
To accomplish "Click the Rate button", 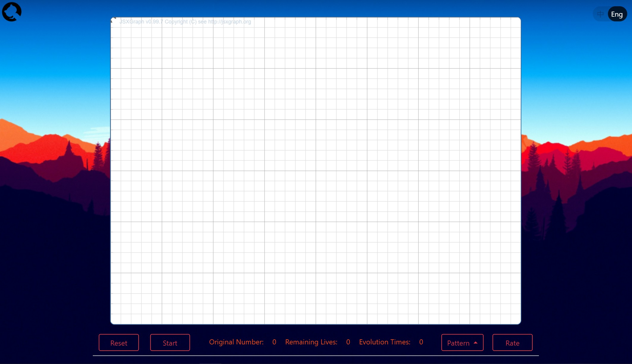I will (512, 343).
